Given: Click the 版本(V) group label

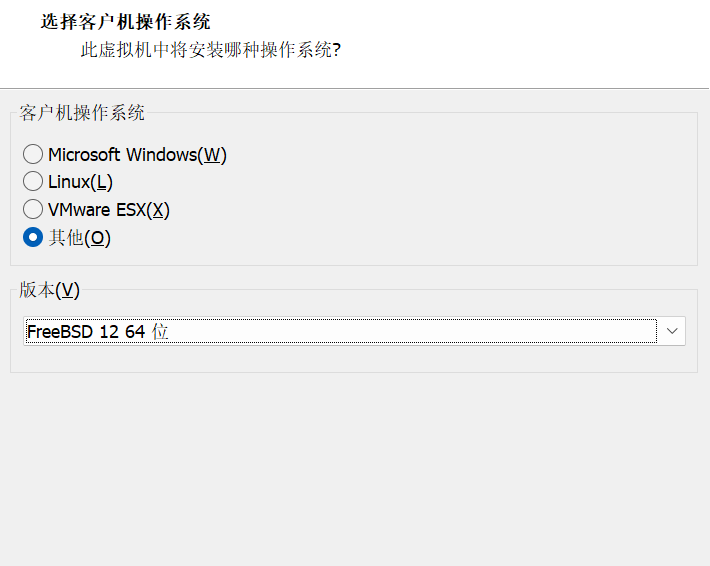Looking at the screenshot, I should pos(49,290).
